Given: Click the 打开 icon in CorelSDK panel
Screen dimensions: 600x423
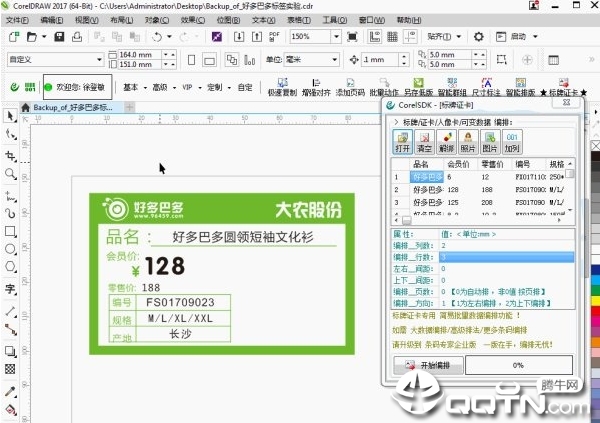Looking at the screenshot, I should pos(403,142).
